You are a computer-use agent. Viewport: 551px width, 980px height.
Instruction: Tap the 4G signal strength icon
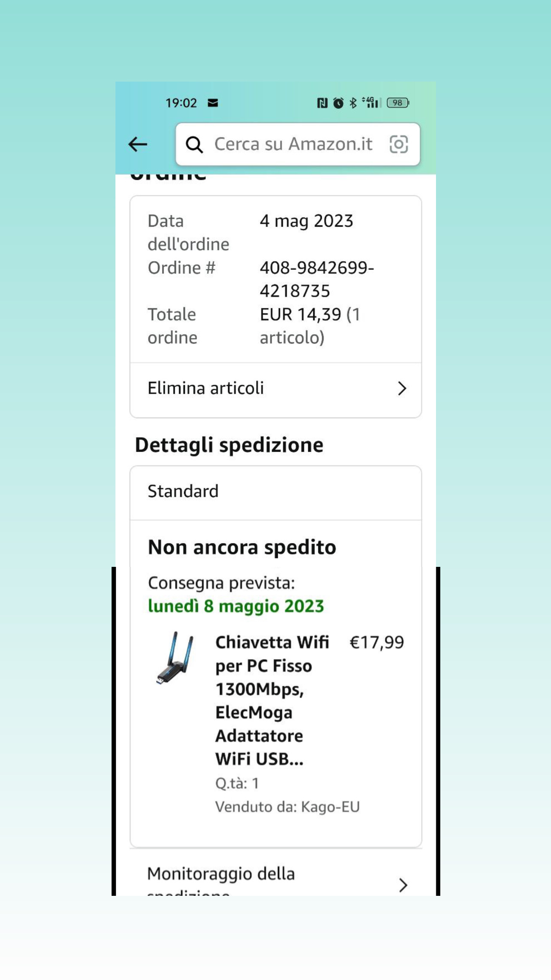[x=370, y=103]
